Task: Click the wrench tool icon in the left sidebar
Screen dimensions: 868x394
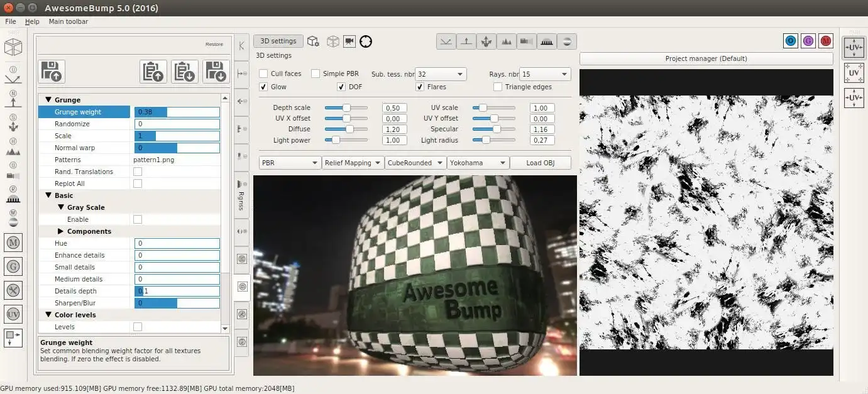Action: coord(13,290)
